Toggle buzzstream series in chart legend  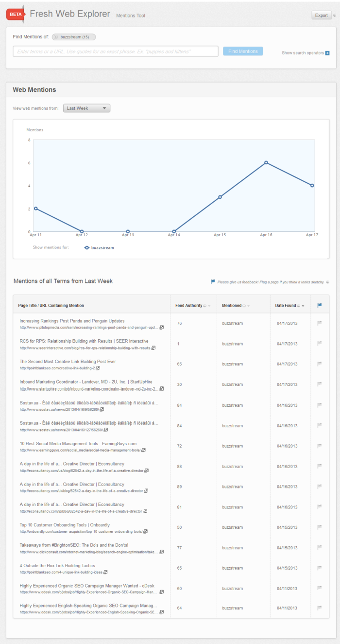[99, 247]
